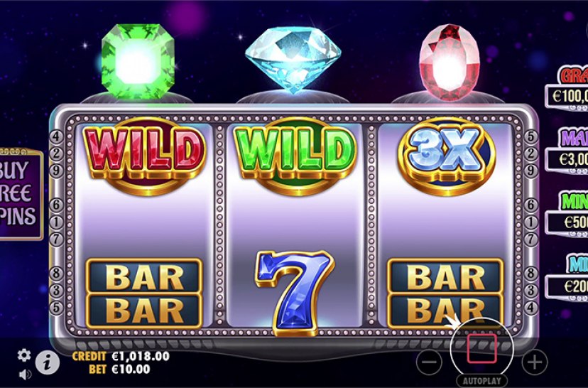Click the blue diamond gem

click(x=293, y=60)
